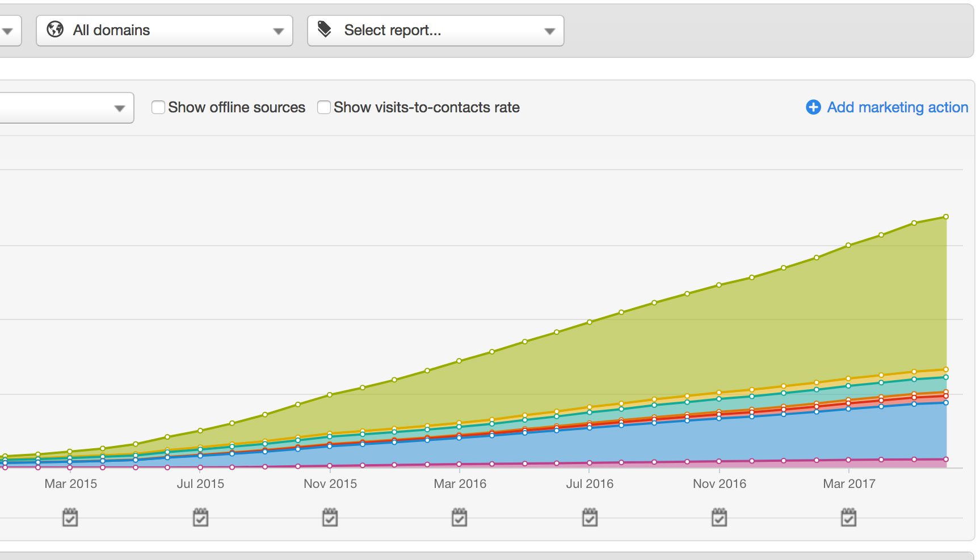The image size is (980, 560).
Task: Open marketing action calendar icon under Nov 2015
Action: click(330, 517)
